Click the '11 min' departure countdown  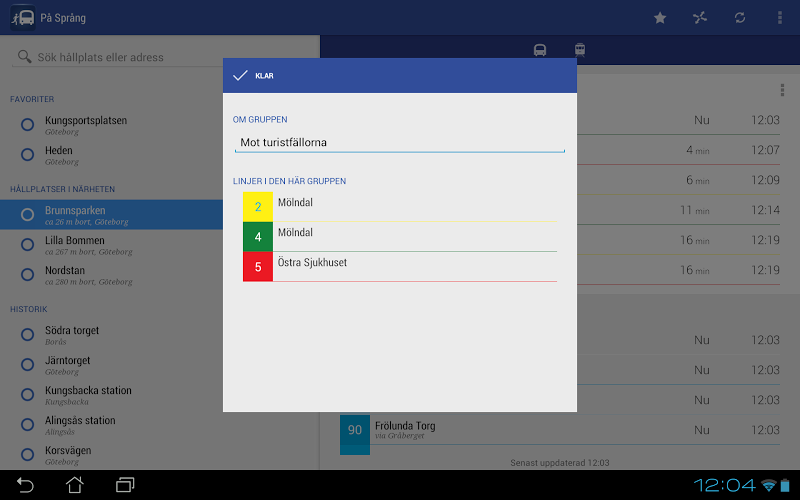click(694, 210)
